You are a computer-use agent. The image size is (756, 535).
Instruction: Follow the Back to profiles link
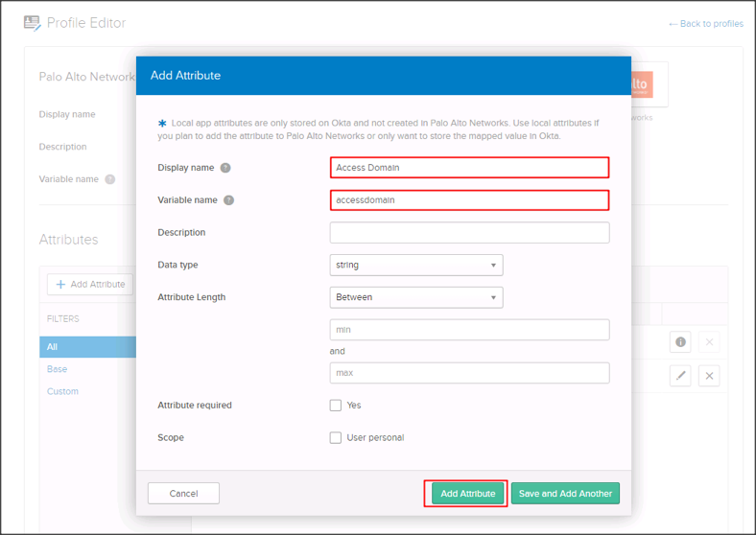[705, 24]
